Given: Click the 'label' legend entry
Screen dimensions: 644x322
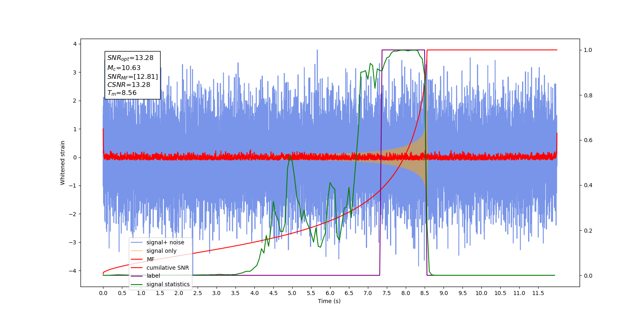Looking at the screenshot, I should point(145,276).
